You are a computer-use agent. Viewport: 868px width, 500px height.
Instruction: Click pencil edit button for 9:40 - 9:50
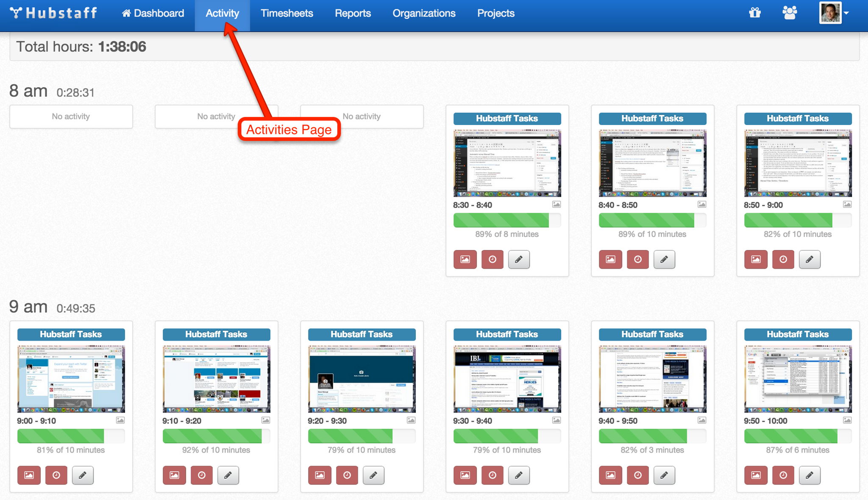(664, 475)
